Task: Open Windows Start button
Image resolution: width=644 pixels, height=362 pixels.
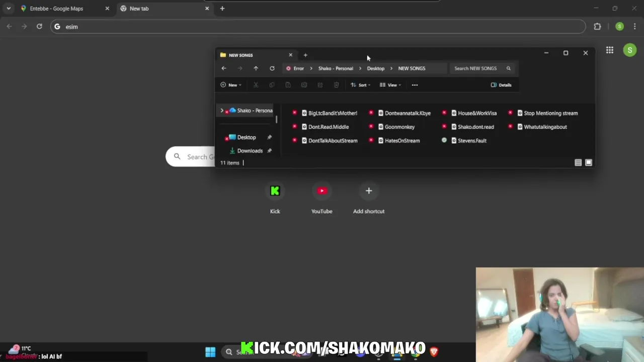Action: (x=210, y=352)
